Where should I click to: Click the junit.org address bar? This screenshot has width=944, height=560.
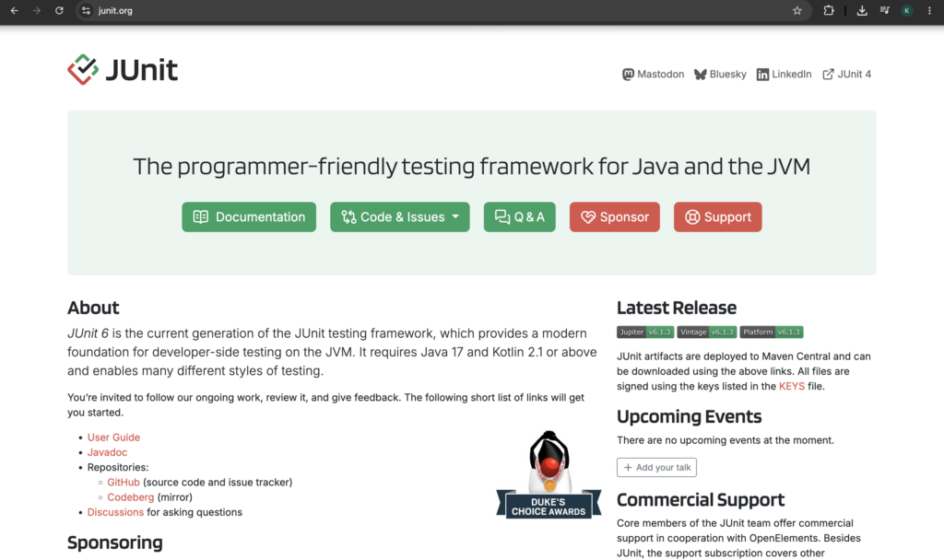(442, 10)
